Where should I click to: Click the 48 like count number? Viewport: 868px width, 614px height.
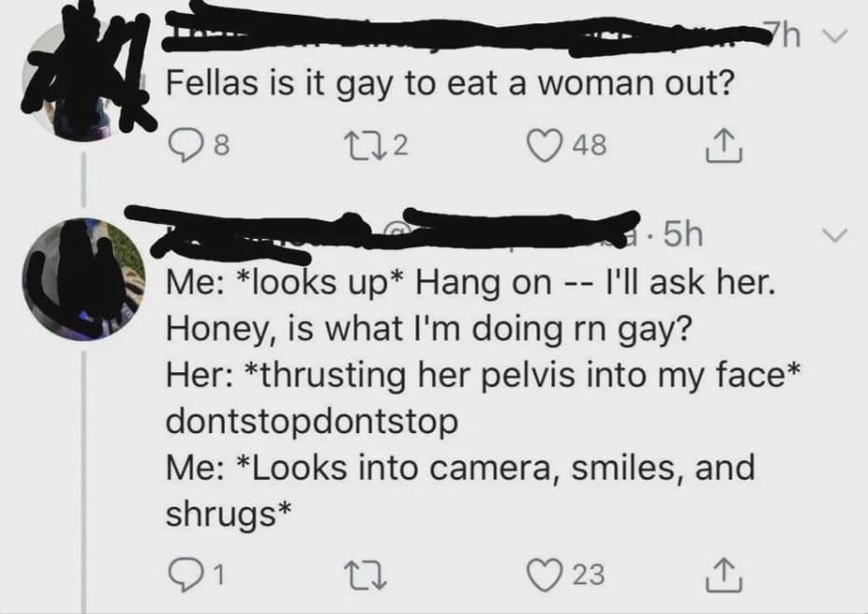point(588,145)
